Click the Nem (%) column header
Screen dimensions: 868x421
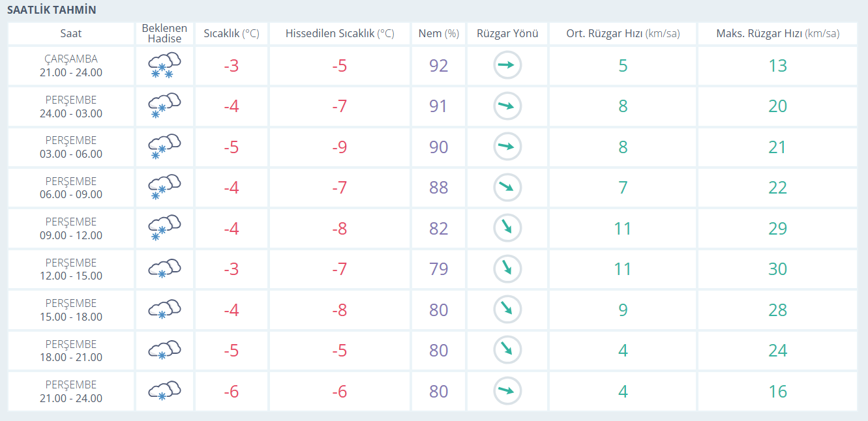click(439, 33)
